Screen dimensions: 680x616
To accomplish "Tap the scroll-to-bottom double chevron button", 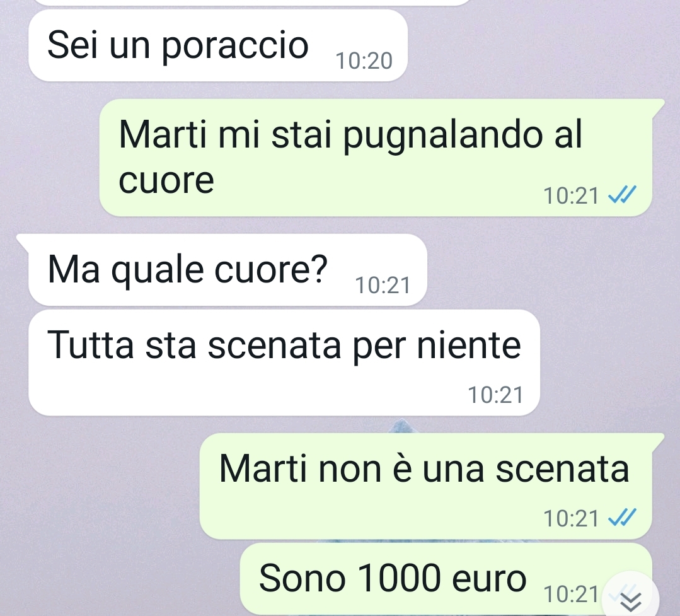I will (x=631, y=596).
